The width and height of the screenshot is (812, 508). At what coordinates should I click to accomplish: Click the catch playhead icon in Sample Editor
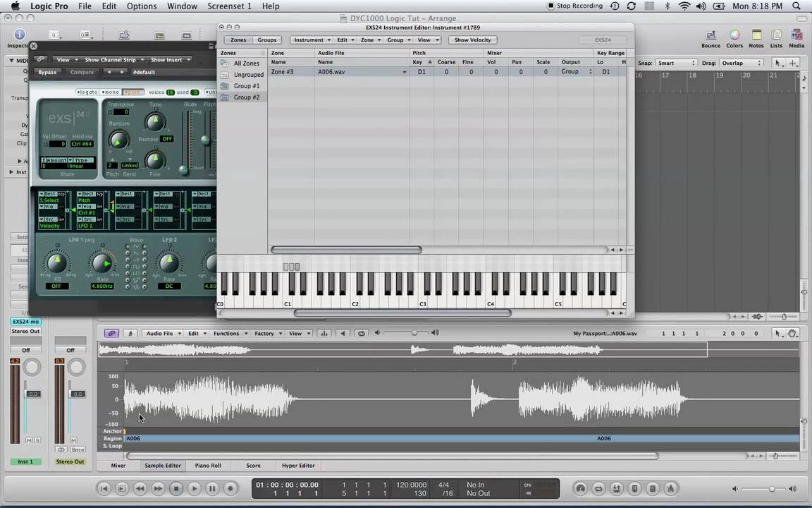click(130, 333)
